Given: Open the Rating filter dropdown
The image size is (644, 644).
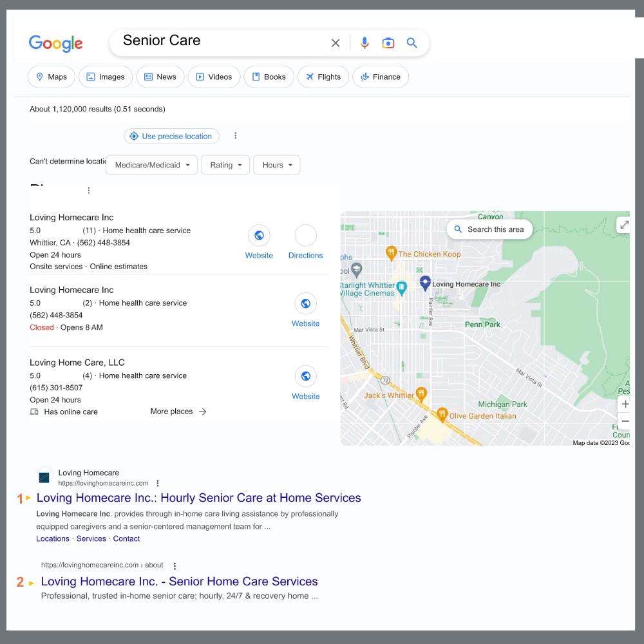Looking at the screenshot, I should click(x=225, y=165).
